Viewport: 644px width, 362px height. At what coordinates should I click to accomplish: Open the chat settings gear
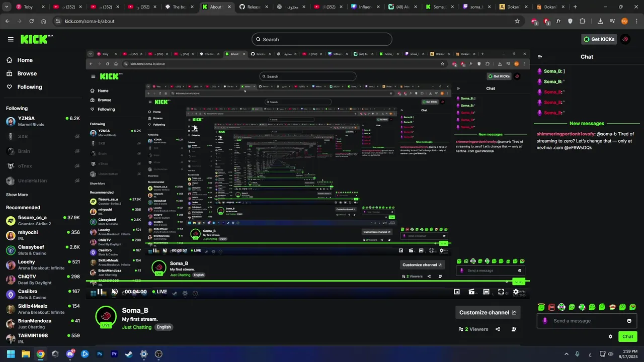610,337
